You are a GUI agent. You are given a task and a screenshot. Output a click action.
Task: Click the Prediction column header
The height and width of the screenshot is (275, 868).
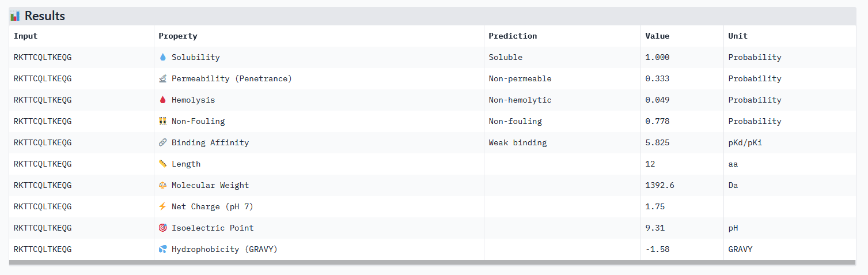point(513,36)
